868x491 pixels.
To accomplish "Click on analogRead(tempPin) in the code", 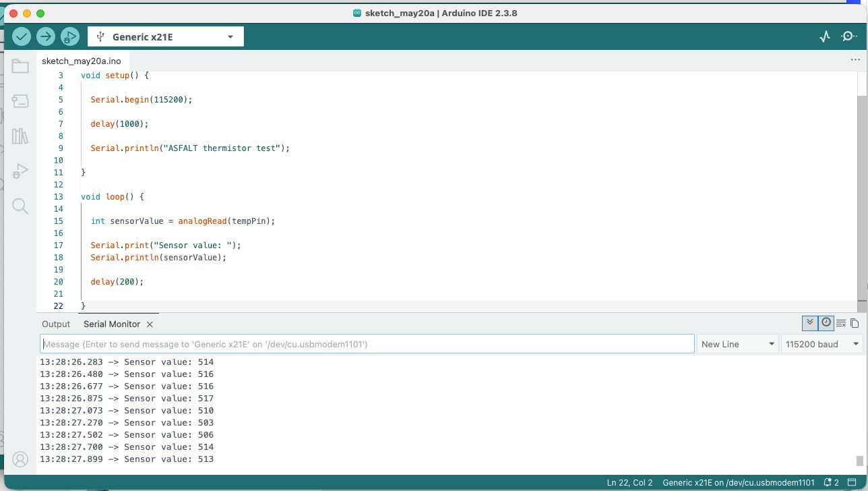I will tap(224, 221).
